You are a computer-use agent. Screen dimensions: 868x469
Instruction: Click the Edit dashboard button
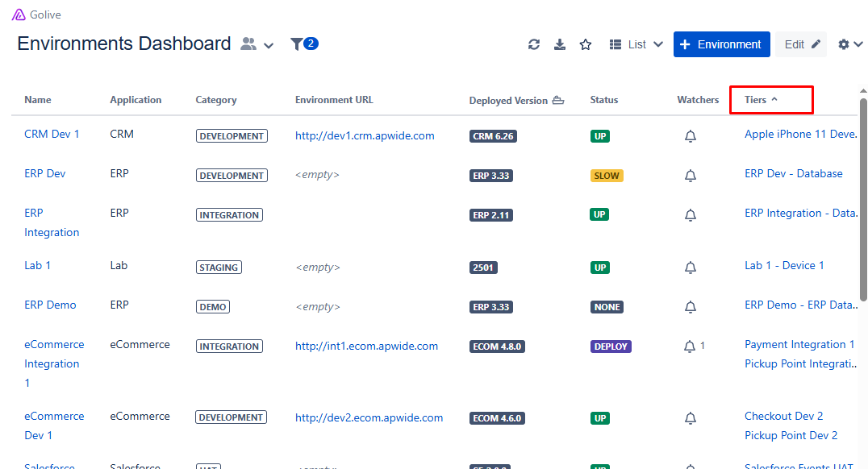tap(802, 44)
